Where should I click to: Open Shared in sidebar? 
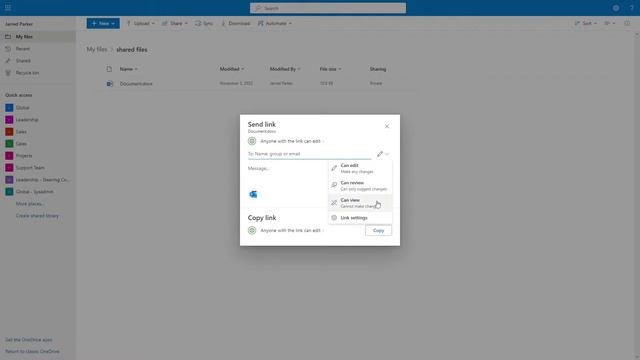[x=38, y=61]
